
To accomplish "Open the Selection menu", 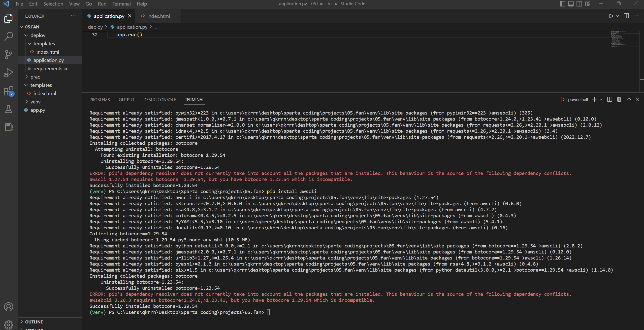I will coord(53,4).
